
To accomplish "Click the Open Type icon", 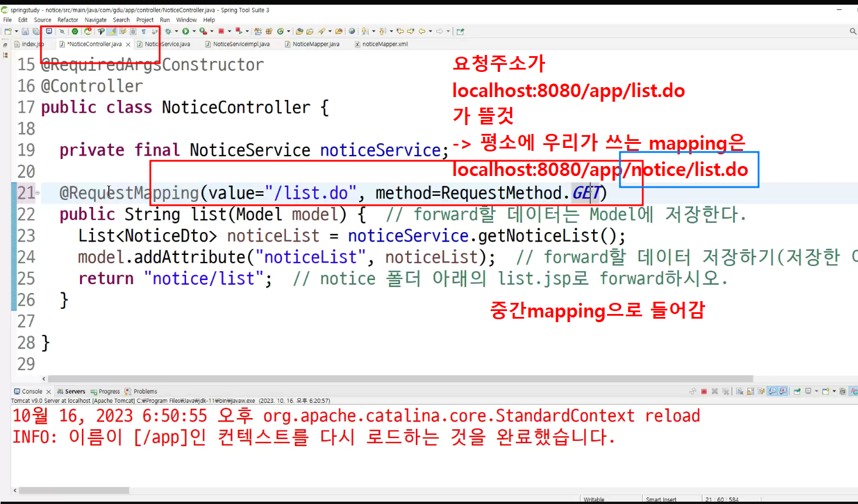I will click(x=299, y=32).
